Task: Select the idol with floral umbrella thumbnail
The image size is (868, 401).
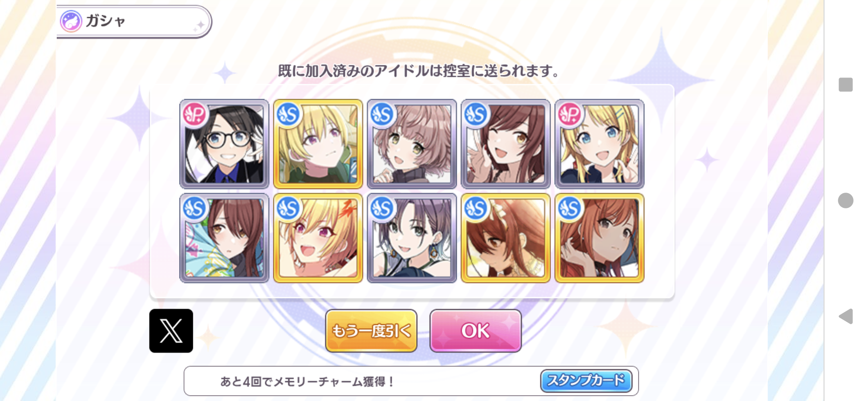Action: 224,238
